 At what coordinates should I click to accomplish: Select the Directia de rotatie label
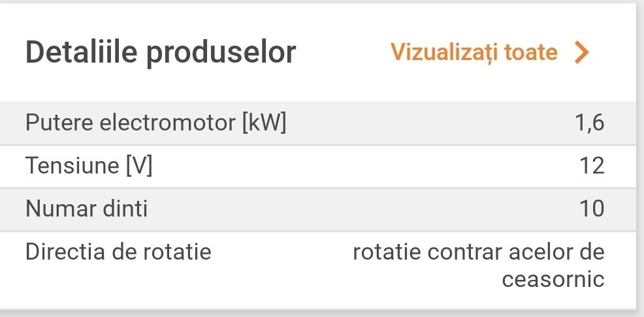click(x=118, y=252)
